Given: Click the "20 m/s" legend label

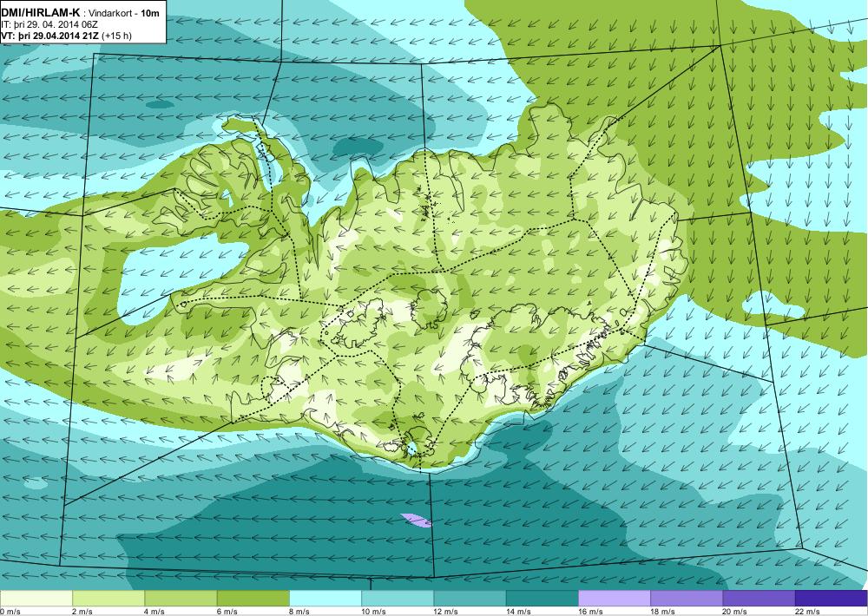Looking at the screenshot, I should click(x=735, y=612).
